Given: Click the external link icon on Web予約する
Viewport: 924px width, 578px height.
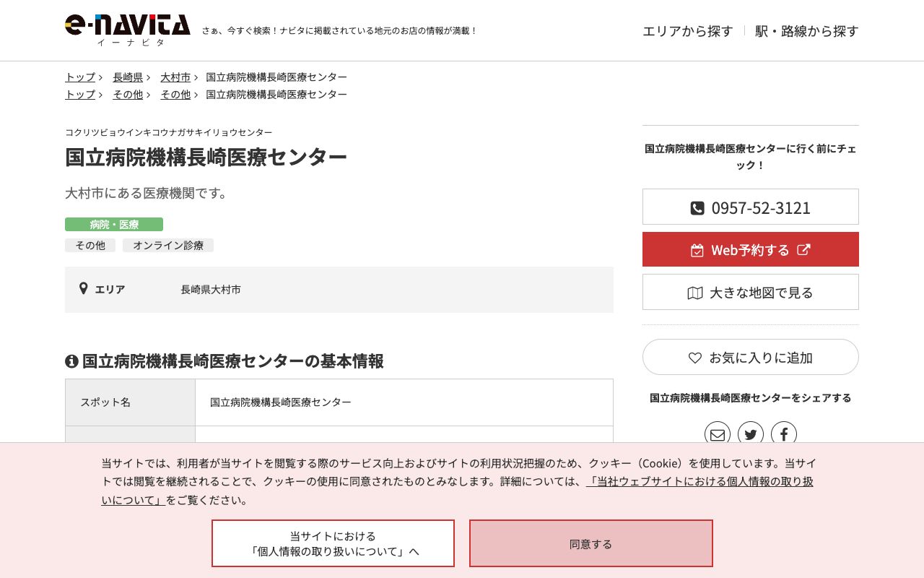Looking at the screenshot, I should 803,250.
